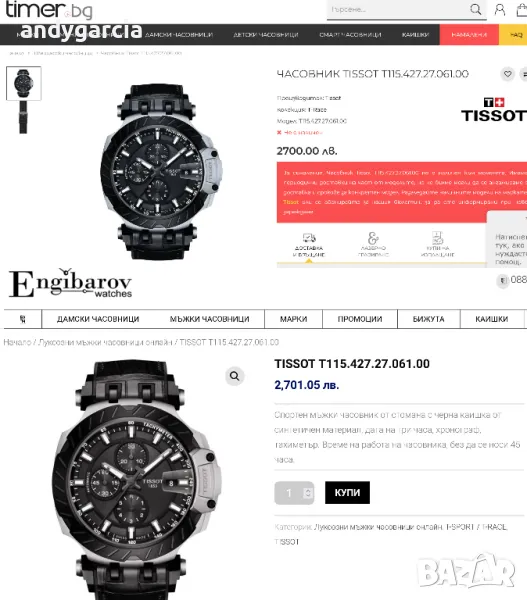
Task: Select the watch front thumbnail
Action: (x=23, y=83)
